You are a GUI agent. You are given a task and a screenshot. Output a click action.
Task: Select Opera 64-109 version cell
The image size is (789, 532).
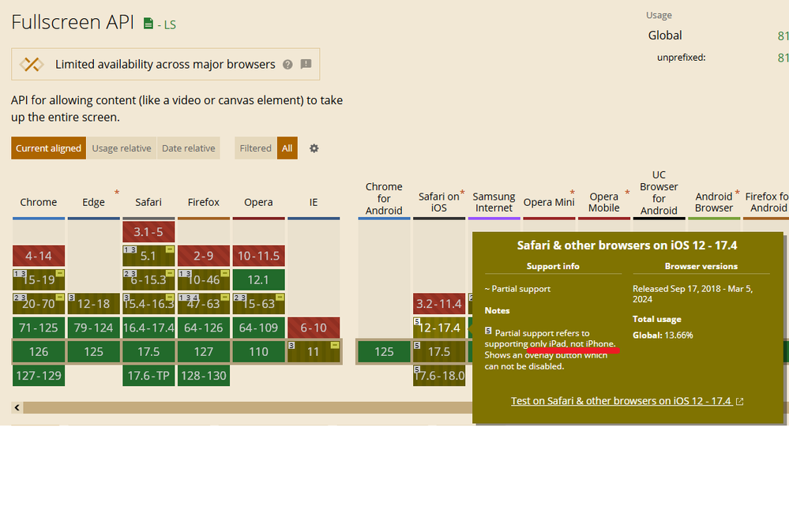pyautogui.click(x=258, y=328)
